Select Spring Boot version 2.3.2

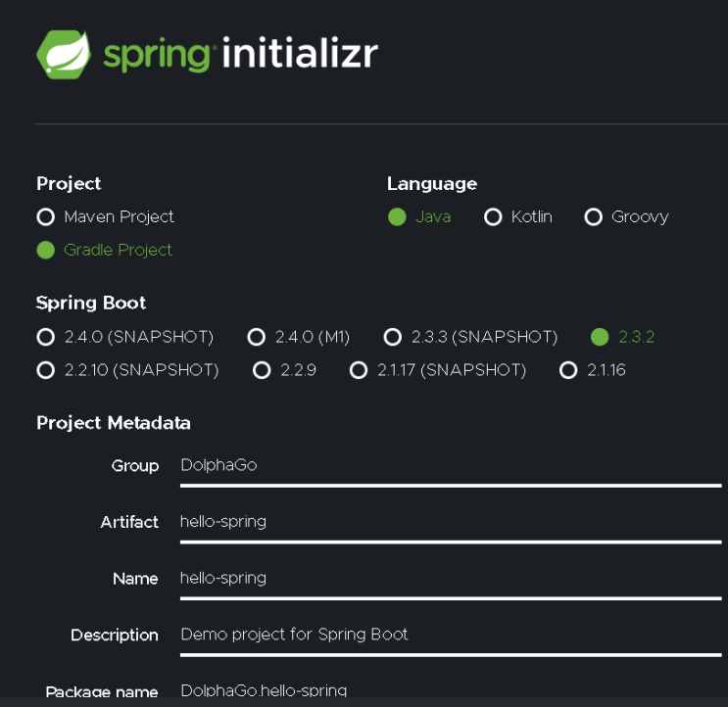tap(600, 337)
